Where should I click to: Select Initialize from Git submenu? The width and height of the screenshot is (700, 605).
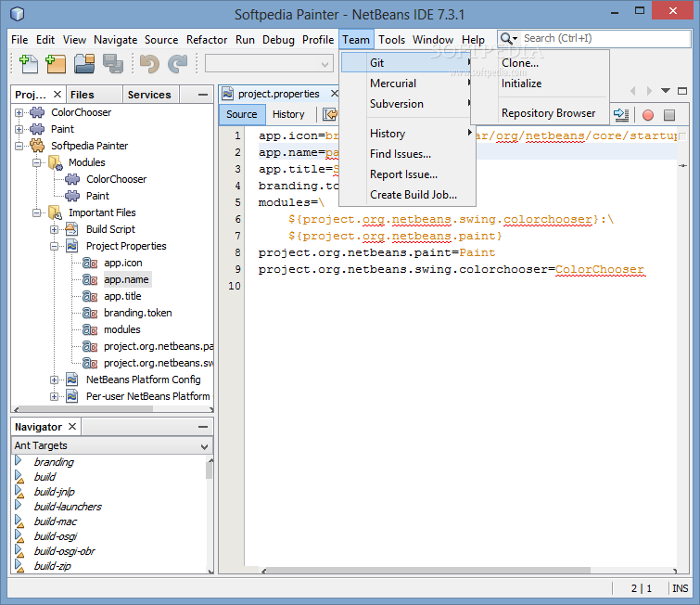541,84
